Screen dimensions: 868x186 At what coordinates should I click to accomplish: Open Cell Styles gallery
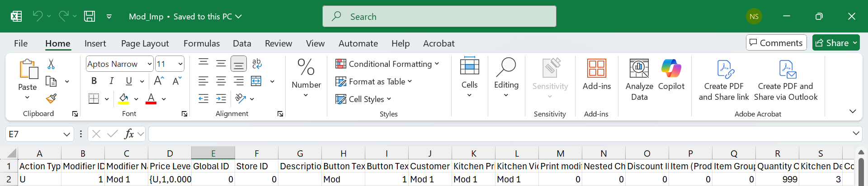point(363,99)
